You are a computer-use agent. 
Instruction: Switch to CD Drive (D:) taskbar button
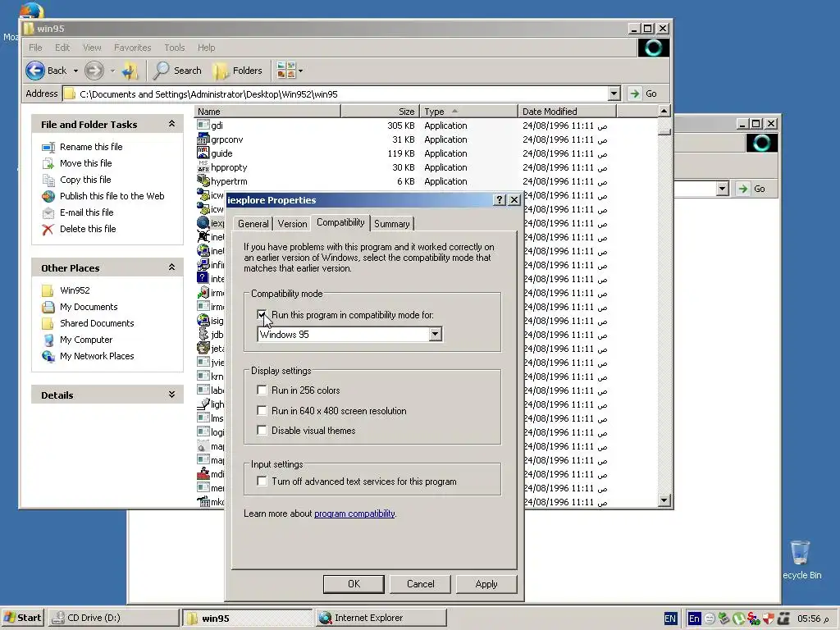[x=113, y=618]
